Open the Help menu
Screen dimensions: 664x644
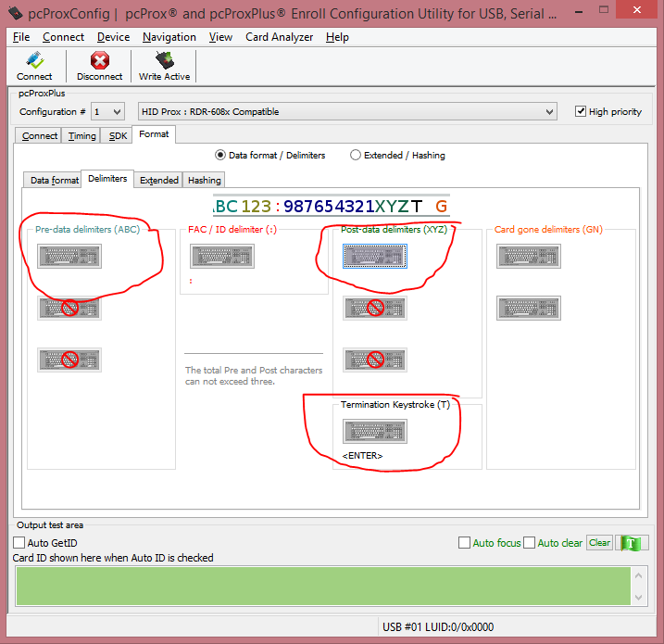337,37
